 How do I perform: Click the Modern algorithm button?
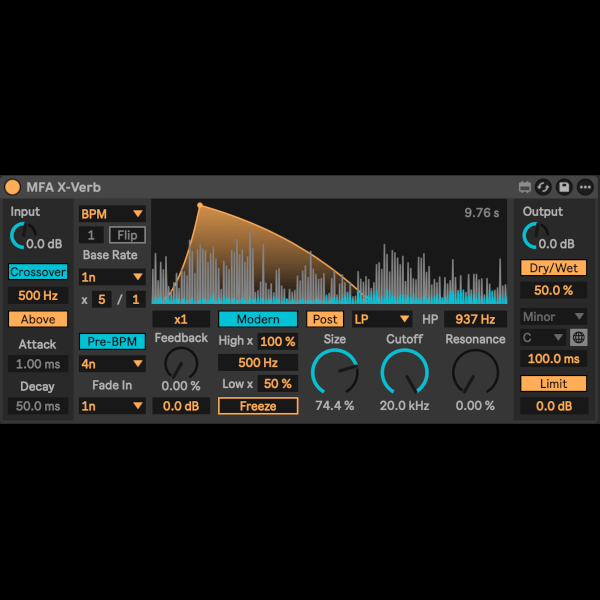click(258, 319)
